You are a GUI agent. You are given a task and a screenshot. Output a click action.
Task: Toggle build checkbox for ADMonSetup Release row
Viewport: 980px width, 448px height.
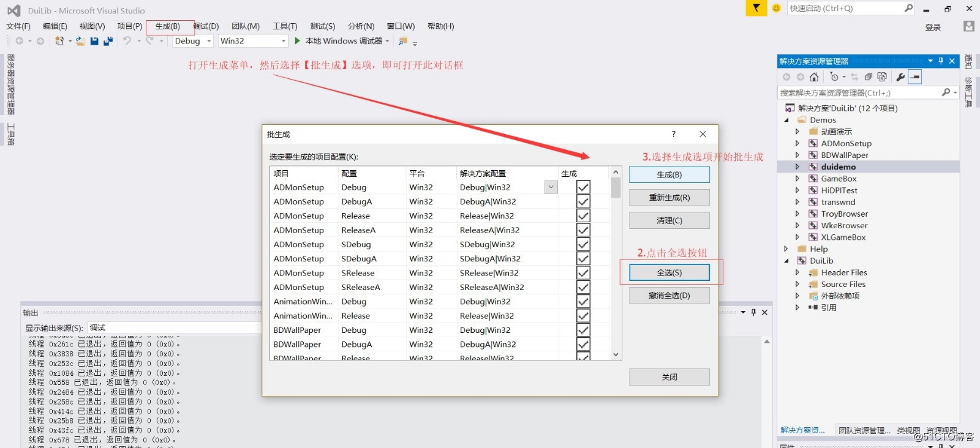(x=583, y=215)
